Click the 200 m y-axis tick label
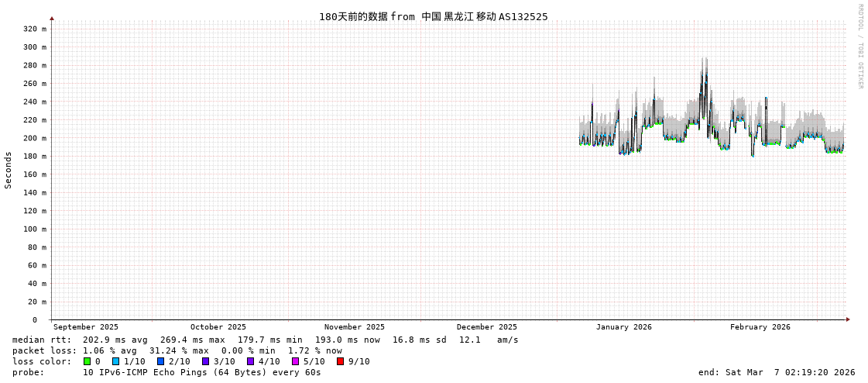The width and height of the screenshot is (868, 383). (x=35, y=138)
